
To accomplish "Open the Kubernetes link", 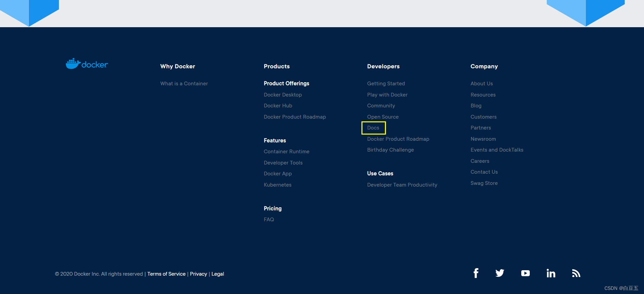I will [x=278, y=185].
